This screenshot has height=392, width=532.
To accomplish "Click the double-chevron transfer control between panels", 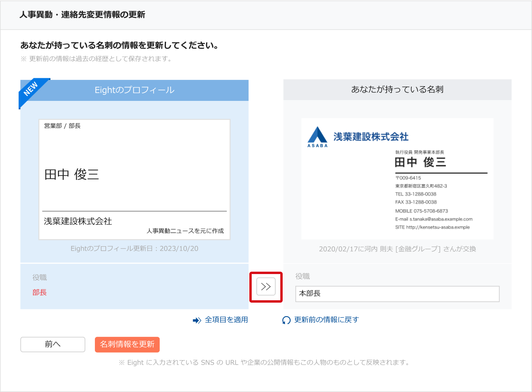I will [x=266, y=286].
